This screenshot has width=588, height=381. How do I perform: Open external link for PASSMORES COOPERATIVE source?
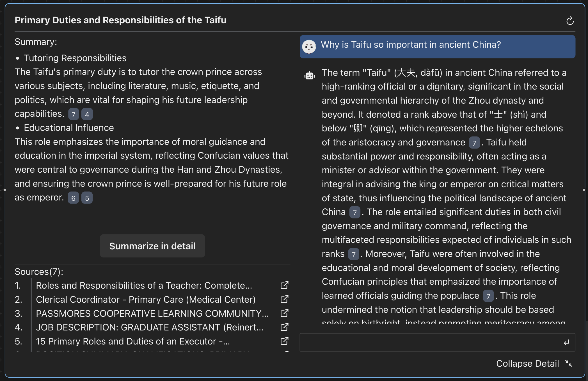(x=284, y=313)
